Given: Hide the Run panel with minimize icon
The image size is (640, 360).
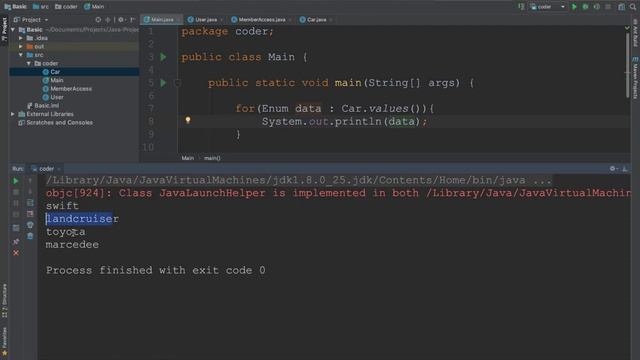Looking at the screenshot, I should pyautogui.click(x=625, y=169).
